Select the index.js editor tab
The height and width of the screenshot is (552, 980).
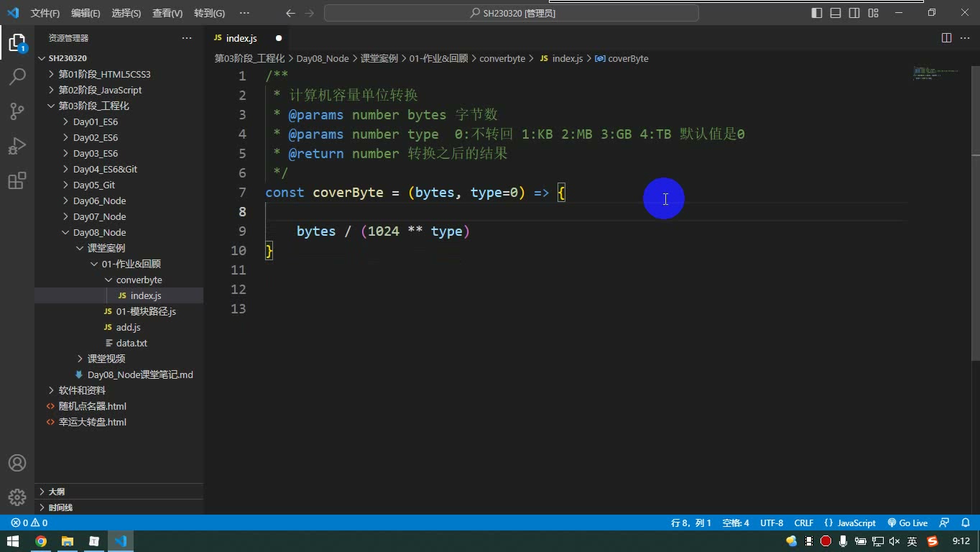click(x=241, y=38)
